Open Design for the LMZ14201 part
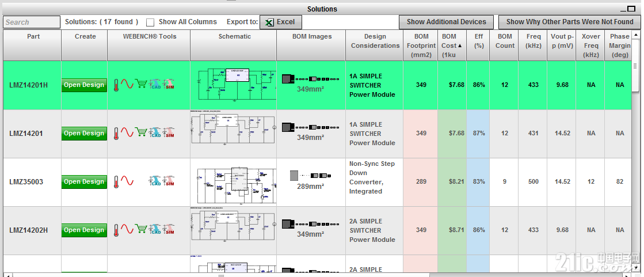Viewport: 644px width, 277px height. 84,134
